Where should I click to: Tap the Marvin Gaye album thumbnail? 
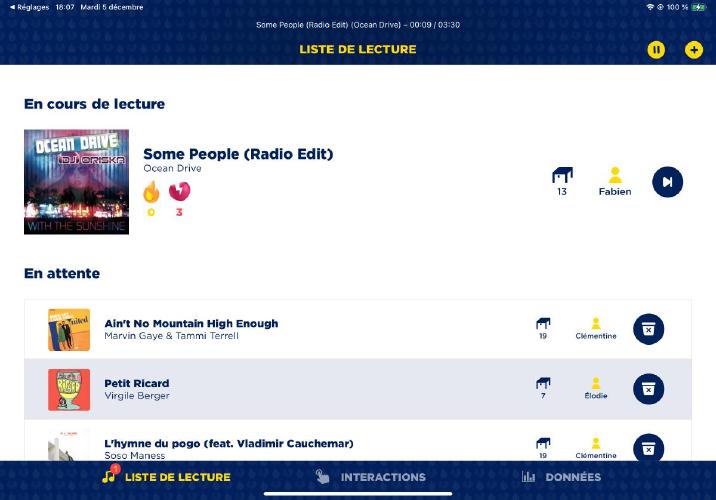69,329
